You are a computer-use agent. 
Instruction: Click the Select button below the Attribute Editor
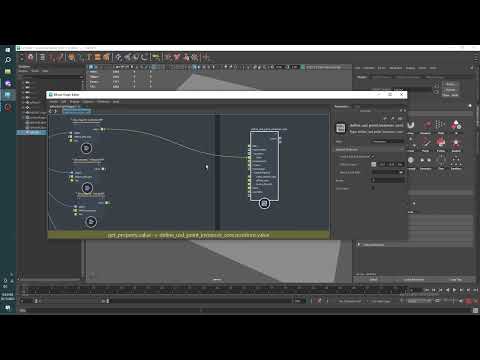[x=373, y=279]
